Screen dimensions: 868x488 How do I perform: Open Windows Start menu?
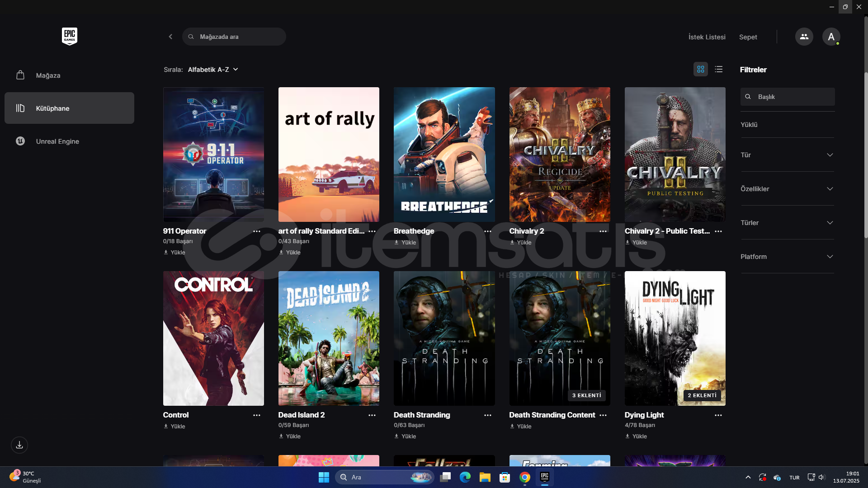pos(324,477)
